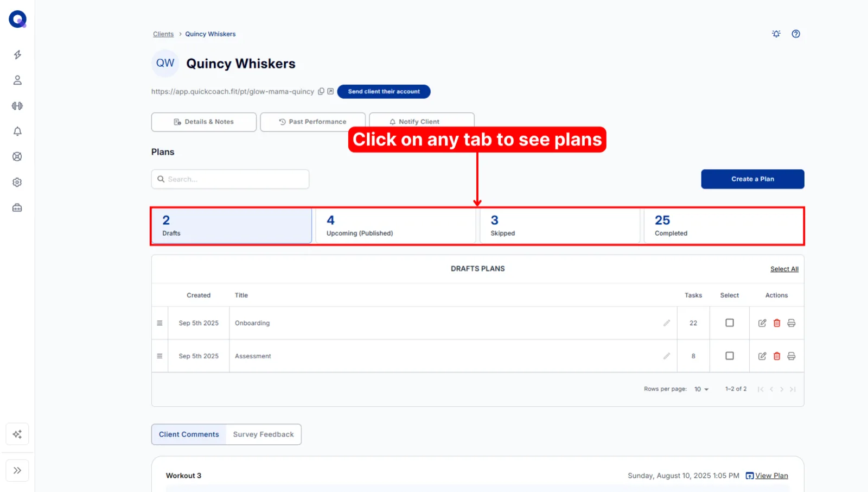
Task: Select the Drafts tab
Action: (x=232, y=226)
